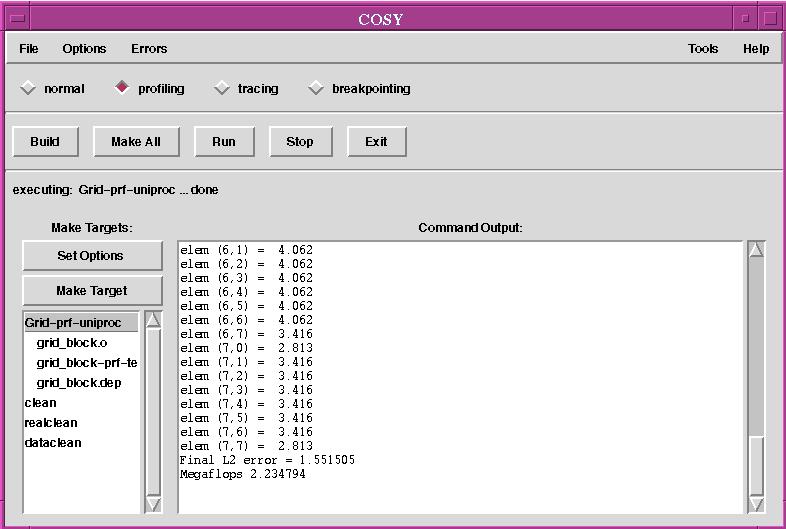Image resolution: width=786 pixels, height=529 pixels.
Task: Select grid_block.o target entry
Action: click(x=72, y=343)
